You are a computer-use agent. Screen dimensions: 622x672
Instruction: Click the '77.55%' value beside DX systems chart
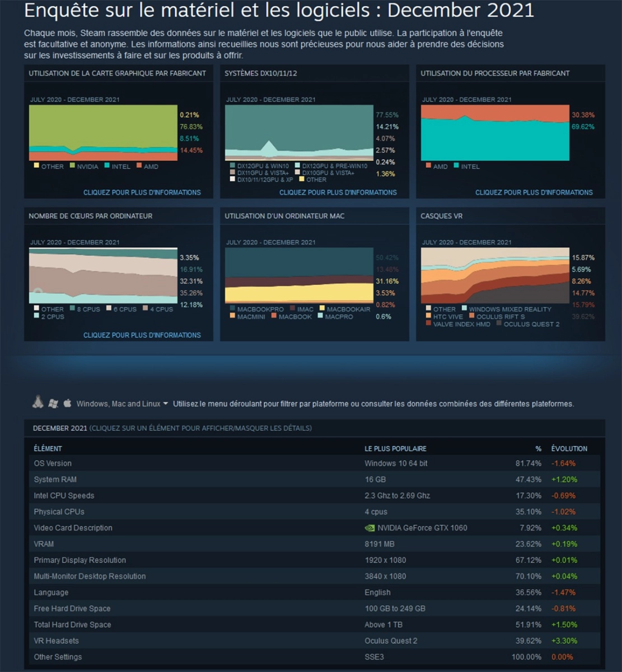pyautogui.click(x=387, y=115)
